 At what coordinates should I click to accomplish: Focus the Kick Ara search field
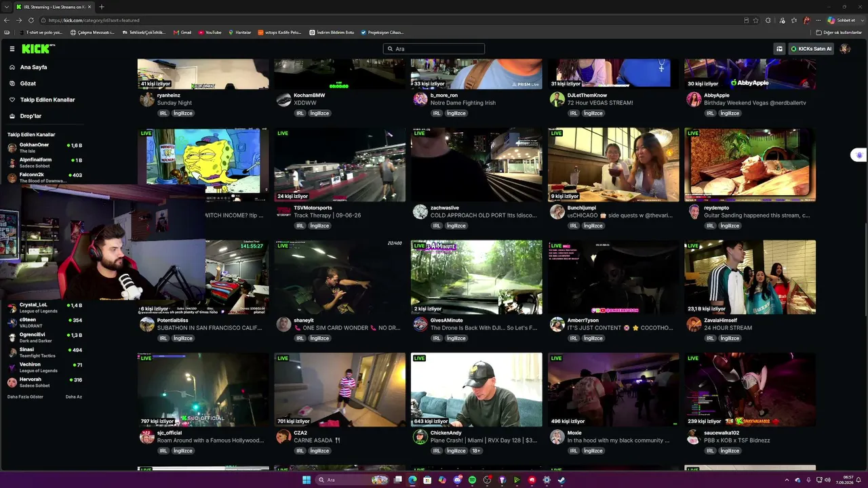(x=434, y=49)
